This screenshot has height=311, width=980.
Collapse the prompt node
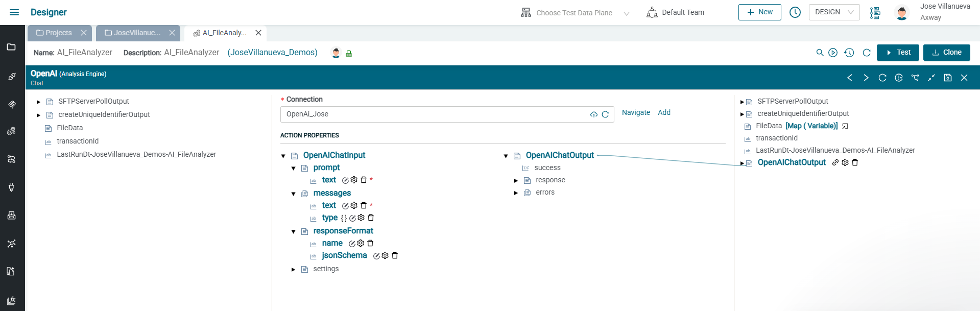tap(294, 168)
